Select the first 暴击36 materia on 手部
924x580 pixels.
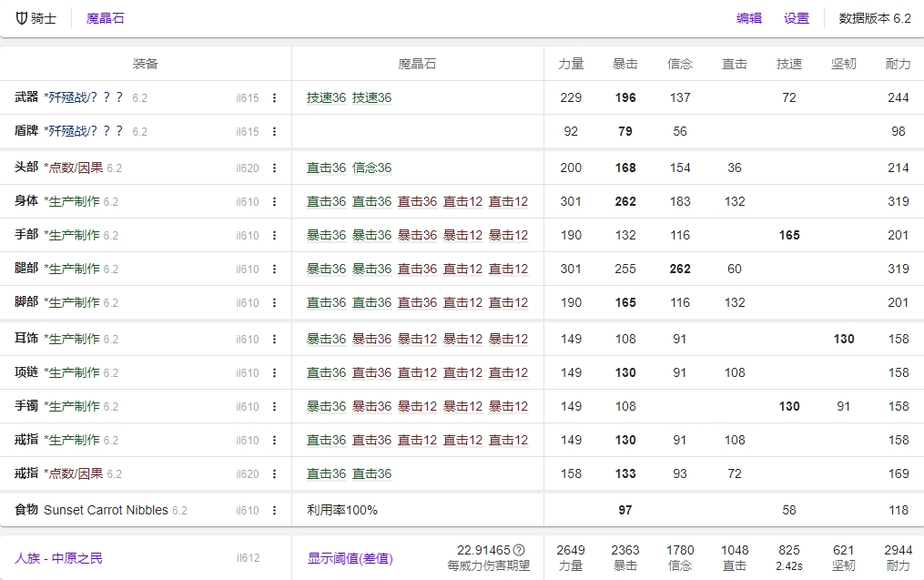tap(322, 235)
